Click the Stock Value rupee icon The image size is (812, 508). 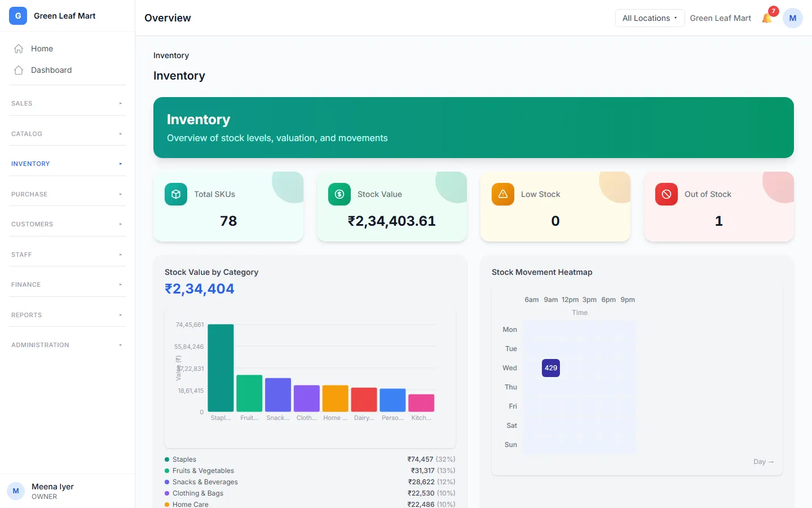tap(339, 194)
